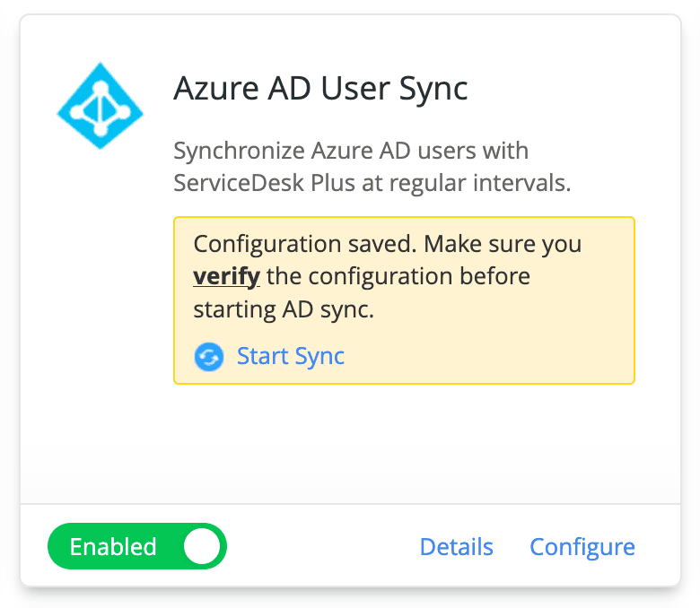Disable the Azure AD User Sync toggle
The width and height of the screenshot is (700, 608).
click(x=137, y=547)
